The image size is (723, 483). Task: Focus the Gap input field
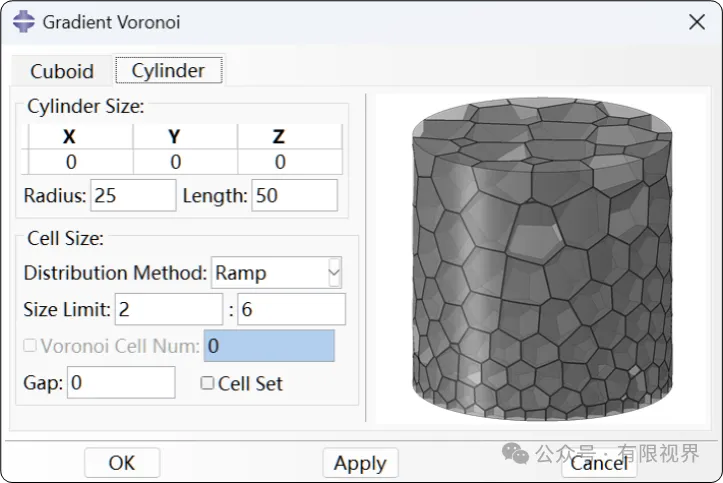click(x=121, y=383)
